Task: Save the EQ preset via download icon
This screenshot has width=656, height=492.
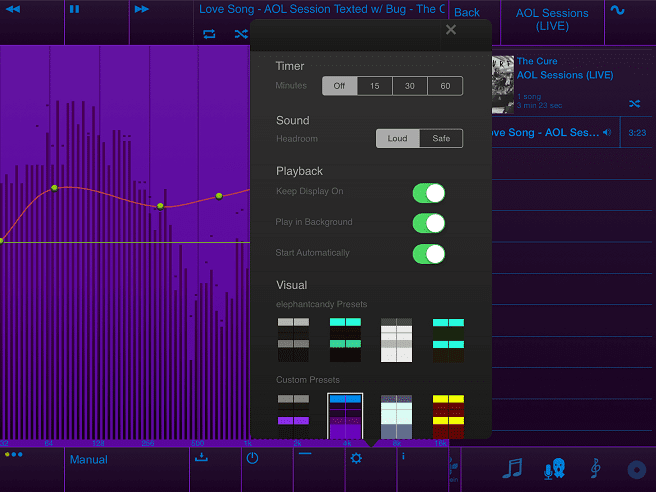Action: click(x=201, y=457)
